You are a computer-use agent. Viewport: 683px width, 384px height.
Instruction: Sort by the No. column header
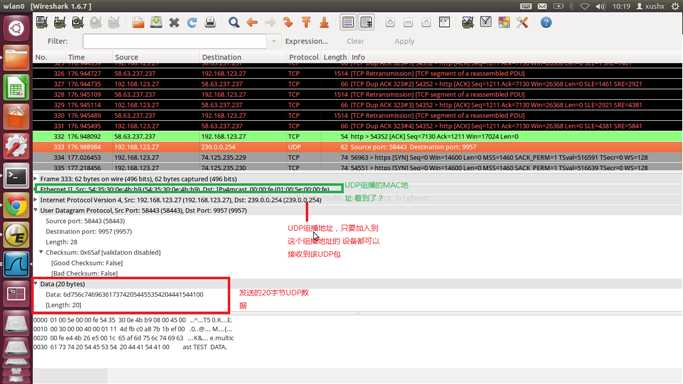(41, 57)
